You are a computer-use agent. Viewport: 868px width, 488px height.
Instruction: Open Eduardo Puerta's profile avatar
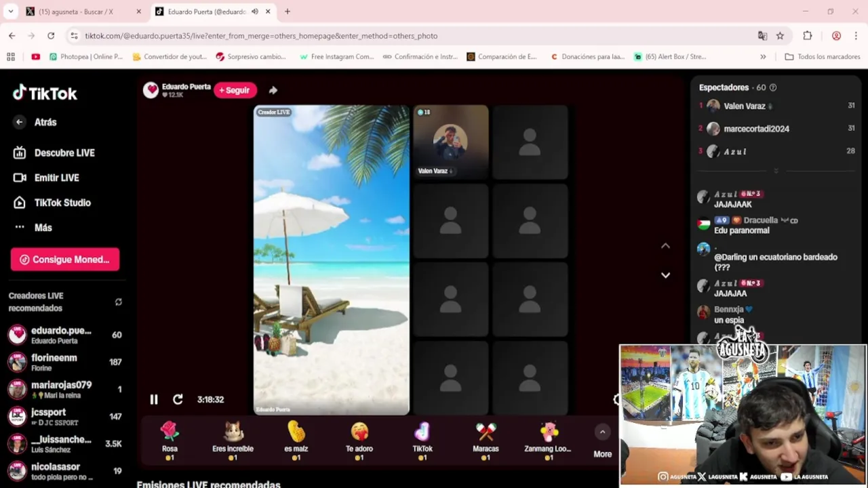pos(151,90)
